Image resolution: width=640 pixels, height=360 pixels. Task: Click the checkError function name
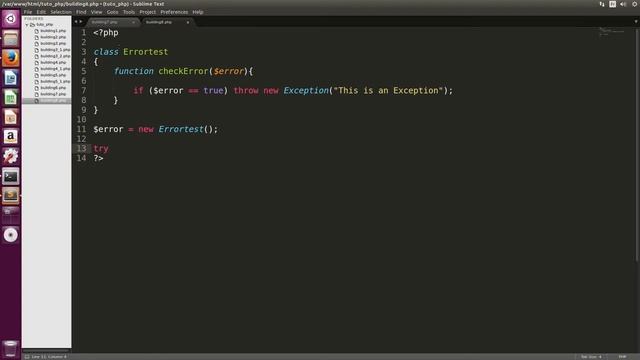[183, 71]
